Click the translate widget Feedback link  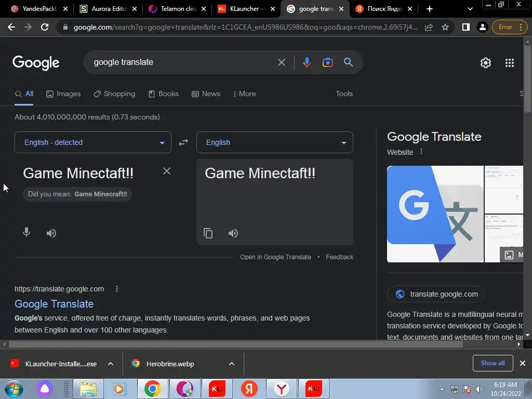339,257
